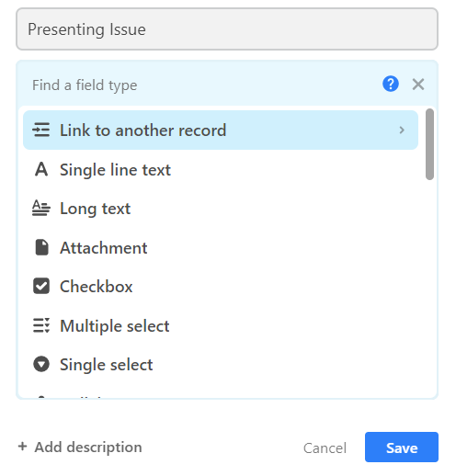Click the Long text paragraph icon

41,209
